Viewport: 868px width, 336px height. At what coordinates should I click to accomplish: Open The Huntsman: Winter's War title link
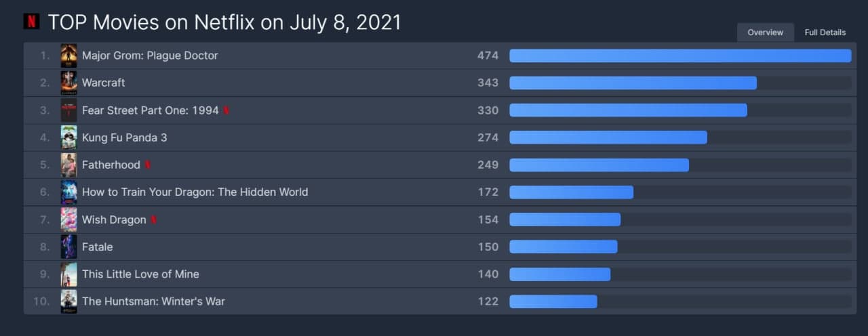[153, 301]
